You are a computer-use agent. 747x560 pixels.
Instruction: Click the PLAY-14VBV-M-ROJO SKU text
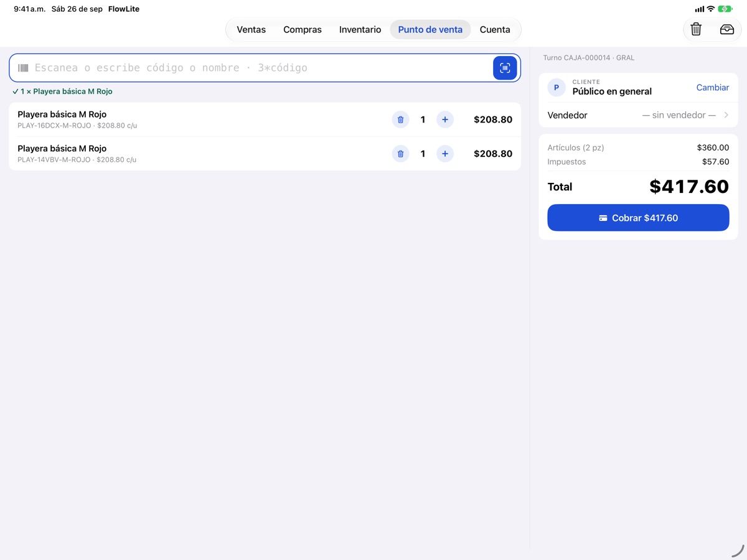pos(54,160)
